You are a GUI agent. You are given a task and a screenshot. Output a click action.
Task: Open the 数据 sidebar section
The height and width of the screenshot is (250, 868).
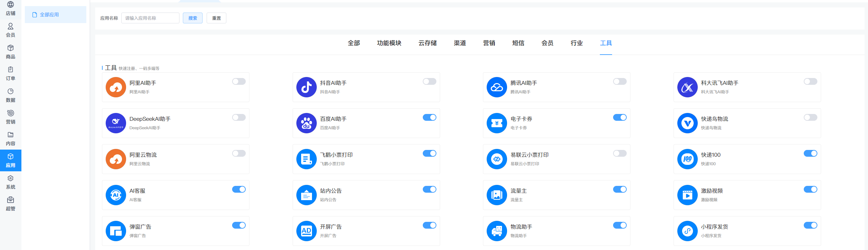click(x=11, y=95)
